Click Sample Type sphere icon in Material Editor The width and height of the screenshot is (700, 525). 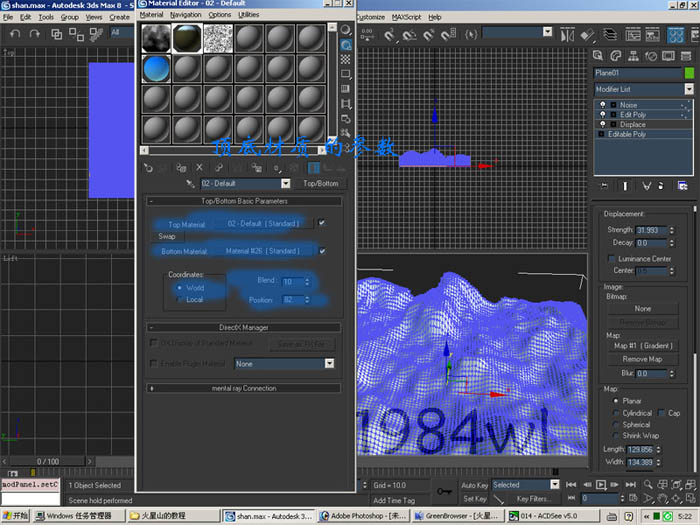click(346, 30)
